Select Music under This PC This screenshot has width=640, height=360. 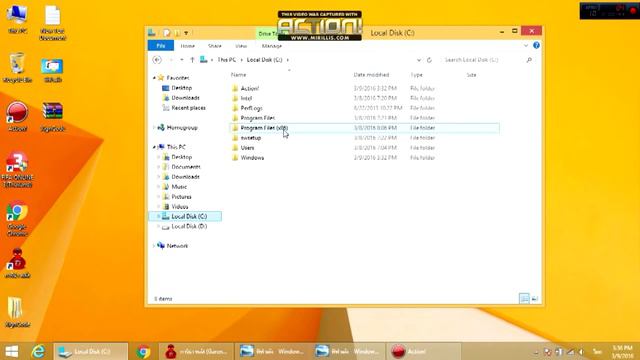pos(179,187)
